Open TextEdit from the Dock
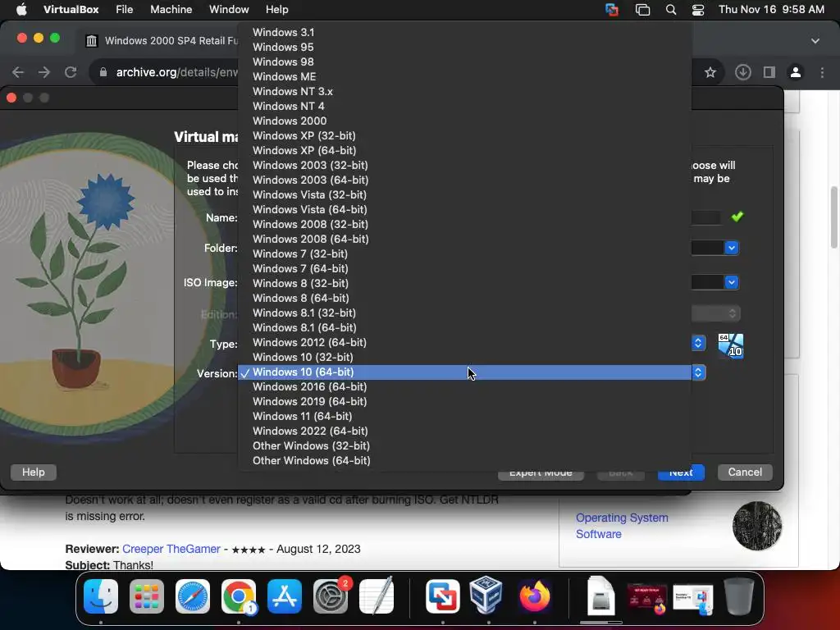The height and width of the screenshot is (630, 840). point(377,596)
